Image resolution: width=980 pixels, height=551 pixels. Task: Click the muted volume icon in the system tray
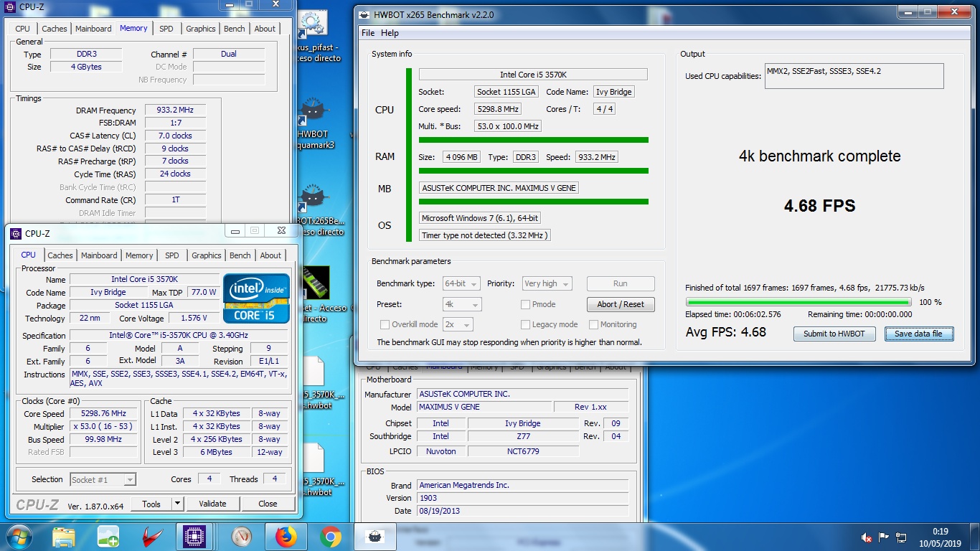pos(867,537)
